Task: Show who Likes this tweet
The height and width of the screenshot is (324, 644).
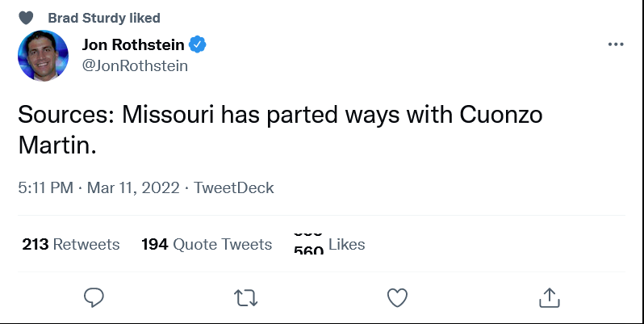Action: [329, 244]
